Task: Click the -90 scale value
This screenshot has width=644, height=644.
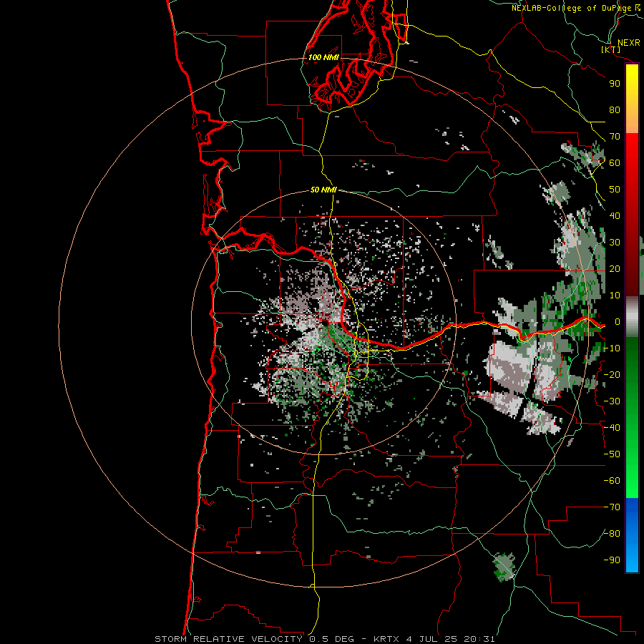Action: 612,560
